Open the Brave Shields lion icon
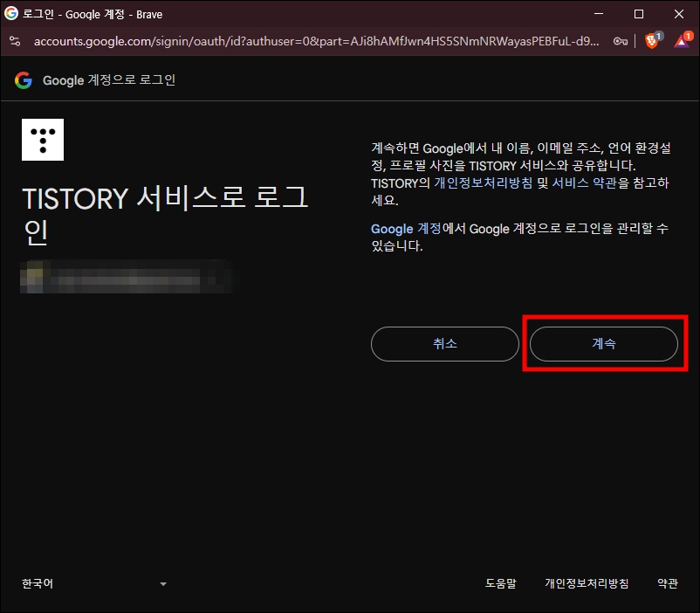700x613 pixels. pos(653,41)
